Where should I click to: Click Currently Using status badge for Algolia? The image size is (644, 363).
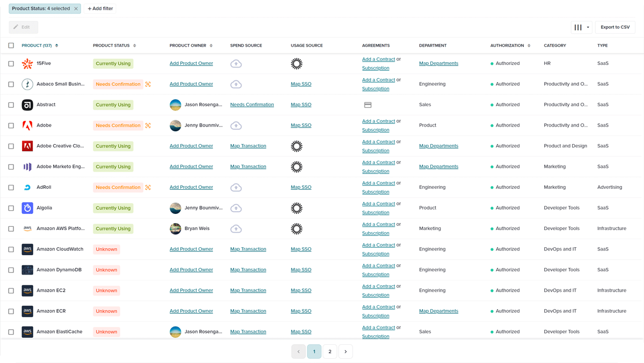coord(113,208)
